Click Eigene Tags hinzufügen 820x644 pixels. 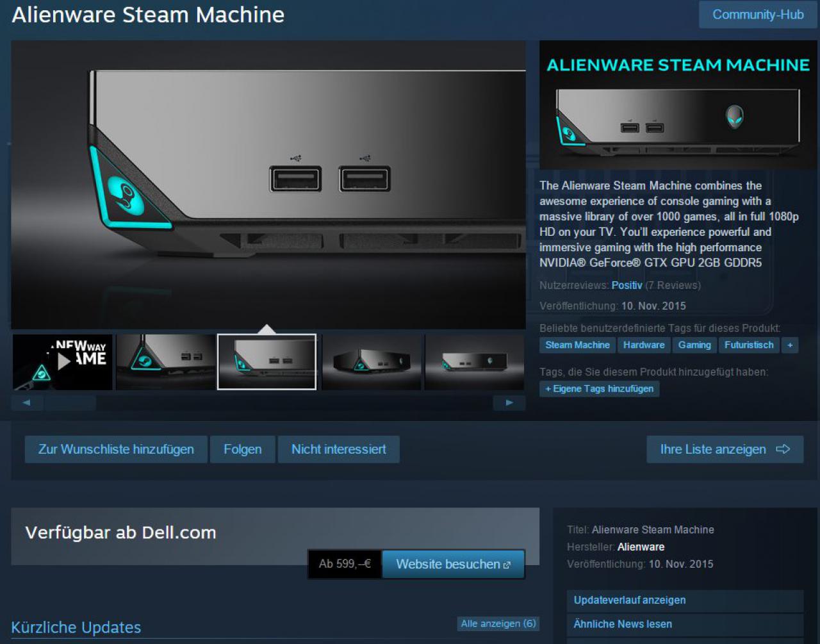599,388
